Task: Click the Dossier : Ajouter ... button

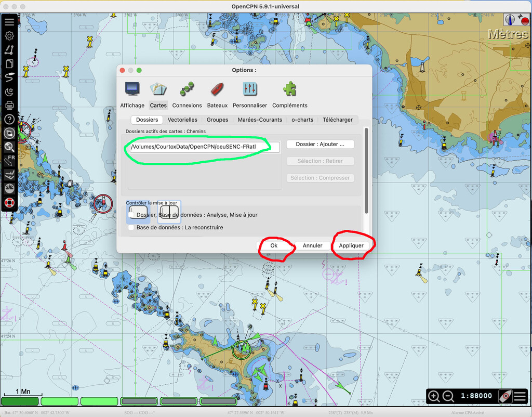Action: pos(320,145)
